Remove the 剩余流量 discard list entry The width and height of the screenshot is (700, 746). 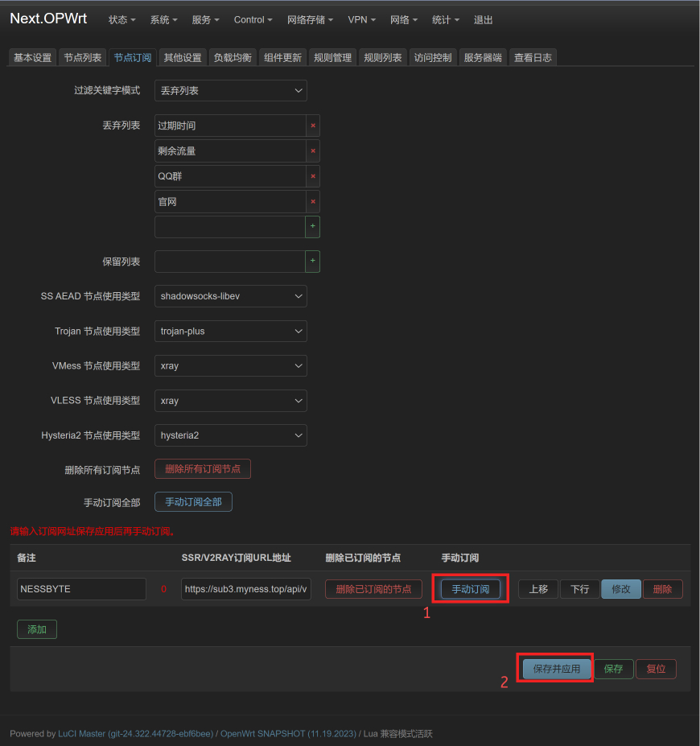point(313,151)
